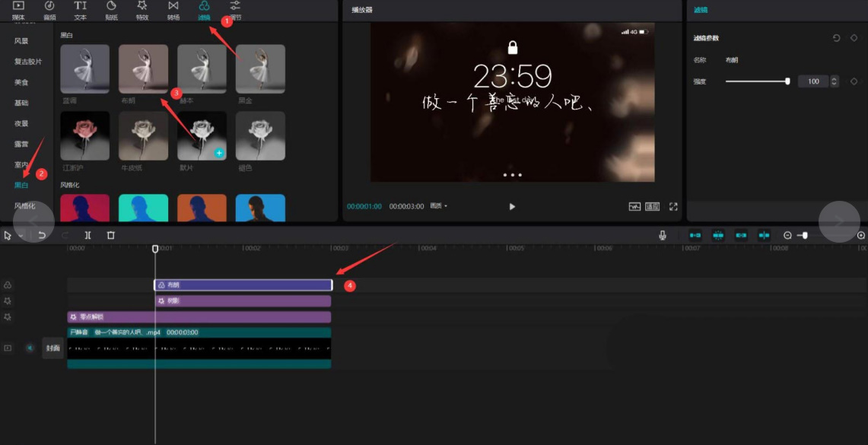Toggle mute on the main video track

pyautogui.click(x=30, y=348)
